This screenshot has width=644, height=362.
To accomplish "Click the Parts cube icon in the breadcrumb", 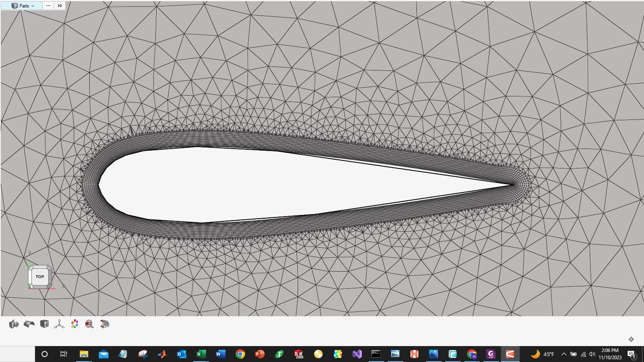I will pyautogui.click(x=15, y=6).
